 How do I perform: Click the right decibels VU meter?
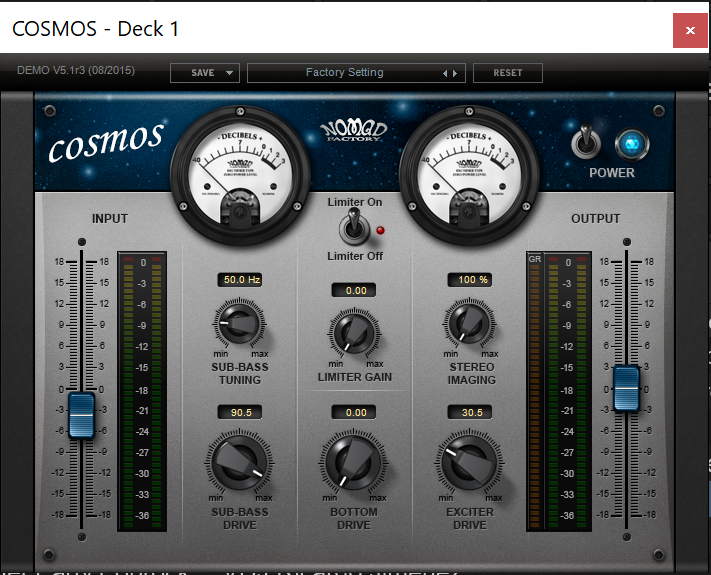click(x=469, y=175)
